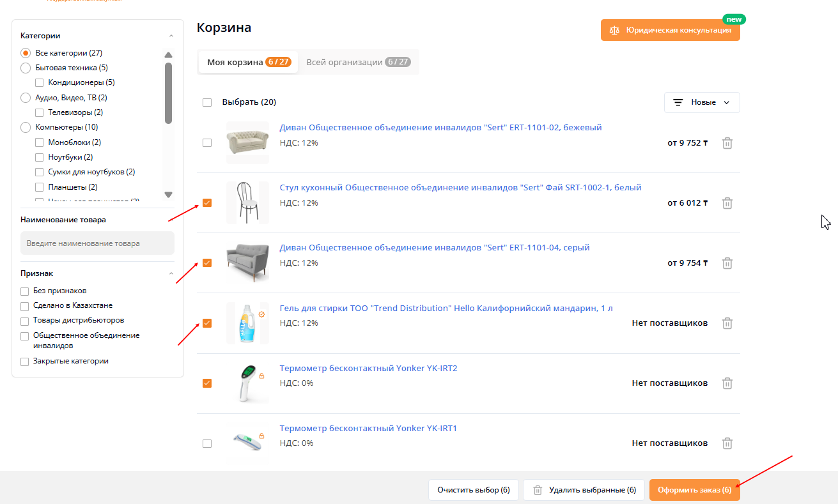This screenshot has width=838, height=504.
Task: Check the Моноблоки subcategory filter
Action: [x=40, y=142]
